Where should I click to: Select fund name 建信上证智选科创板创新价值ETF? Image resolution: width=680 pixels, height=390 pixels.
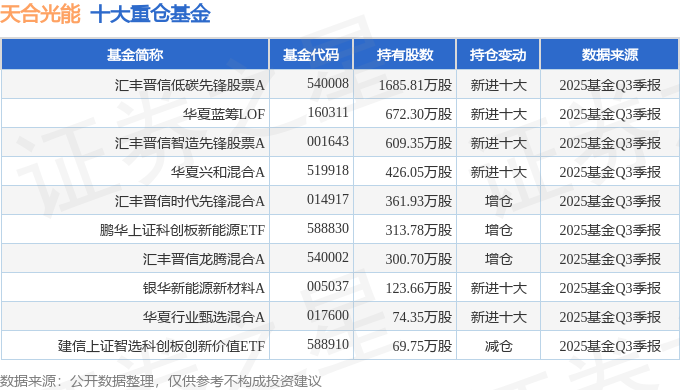pos(161,346)
